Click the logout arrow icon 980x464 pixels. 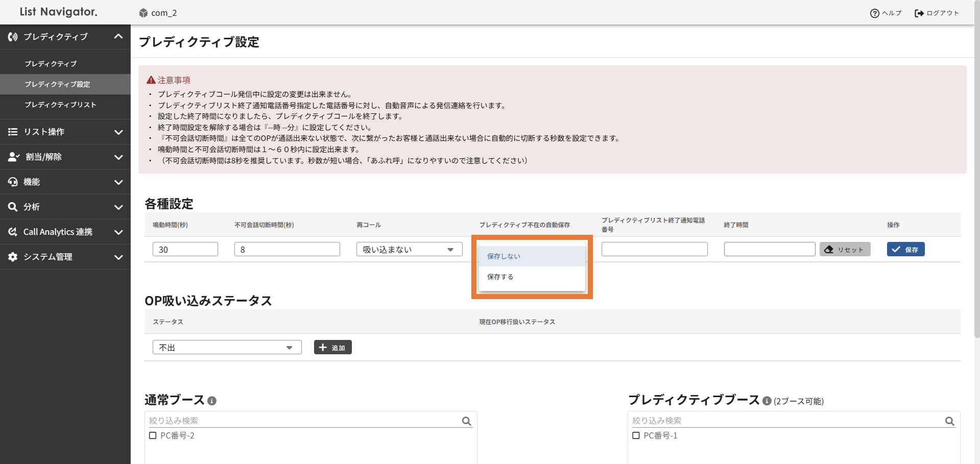[919, 13]
